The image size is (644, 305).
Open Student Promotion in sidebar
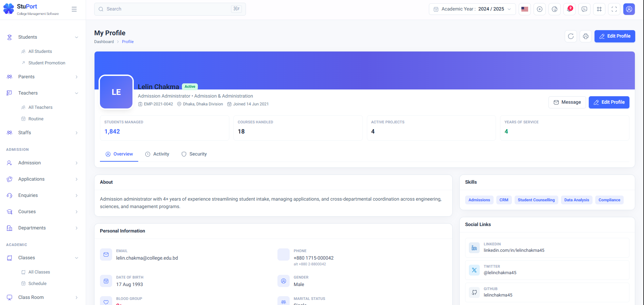pyautogui.click(x=47, y=63)
